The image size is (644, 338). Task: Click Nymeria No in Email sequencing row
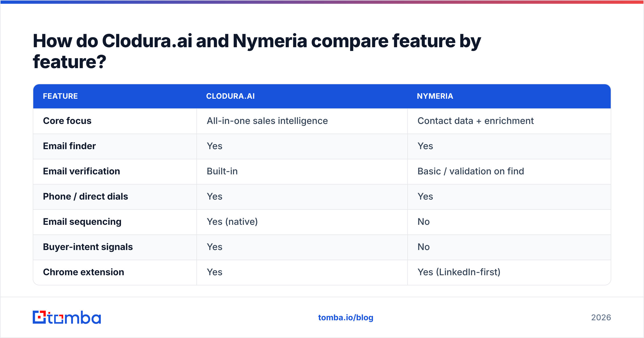coord(423,222)
